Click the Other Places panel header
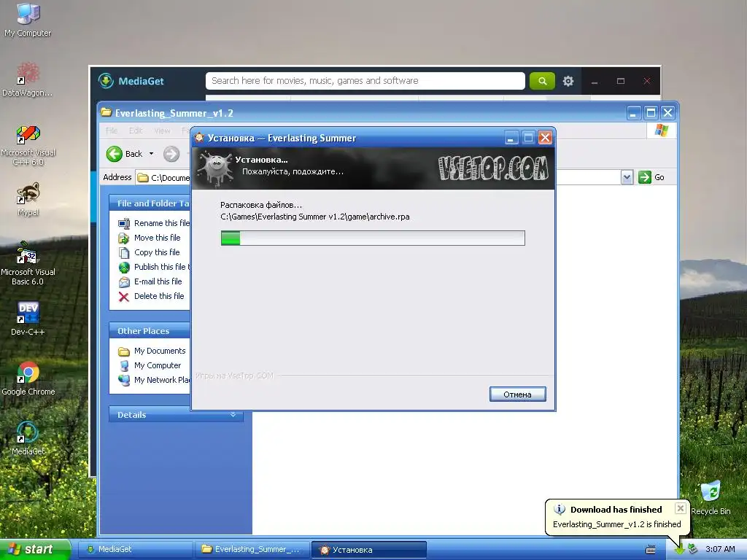747x560 pixels. click(x=150, y=331)
